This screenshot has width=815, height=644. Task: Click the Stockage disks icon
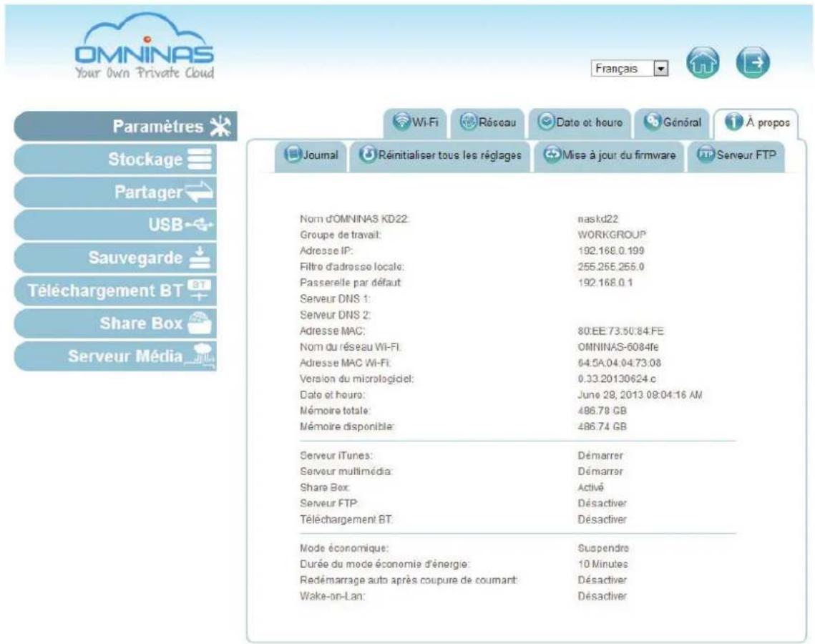pyautogui.click(x=200, y=159)
